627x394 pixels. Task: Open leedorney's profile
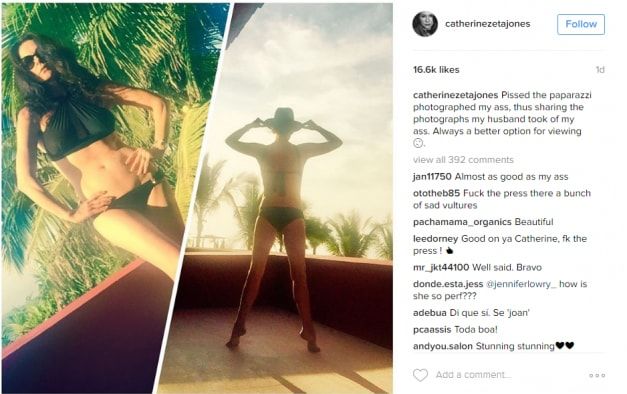point(435,239)
